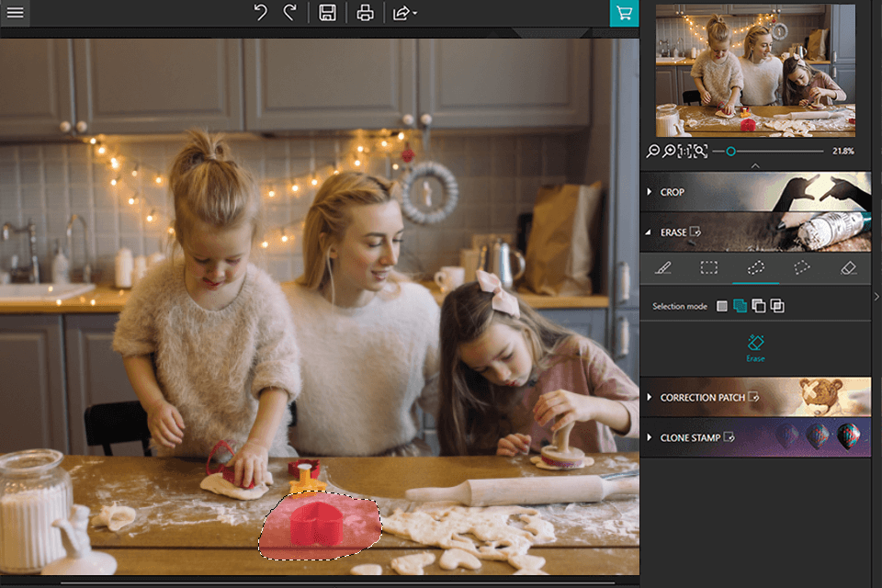Print the photo
The height and width of the screenshot is (588, 882).
click(365, 12)
